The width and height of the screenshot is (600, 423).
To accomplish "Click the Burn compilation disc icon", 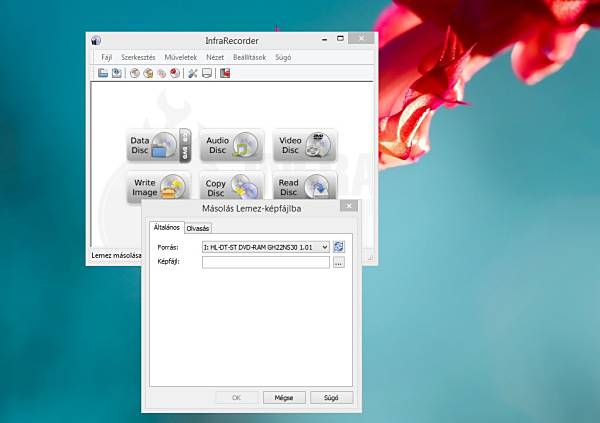I will pos(134,73).
